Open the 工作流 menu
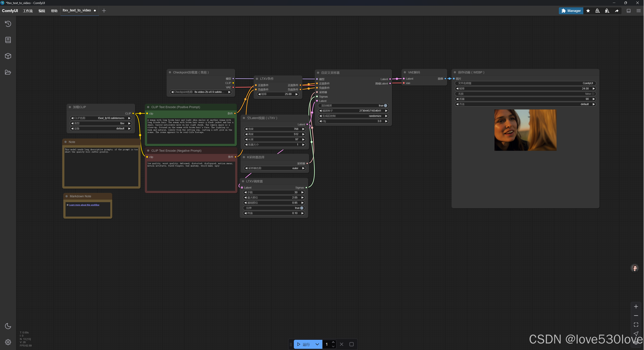The height and width of the screenshot is (350, 644). coord(28,11)
